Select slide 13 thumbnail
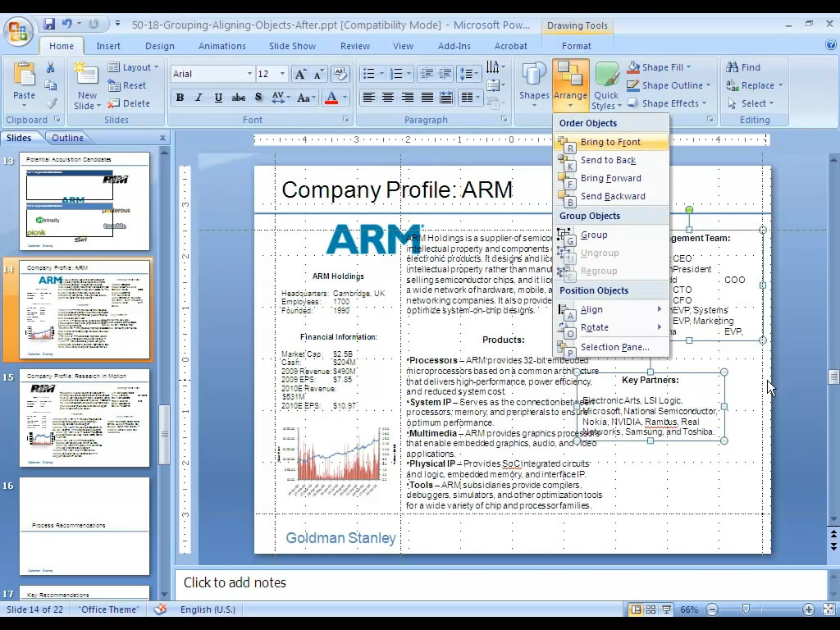 click(84, 202)
